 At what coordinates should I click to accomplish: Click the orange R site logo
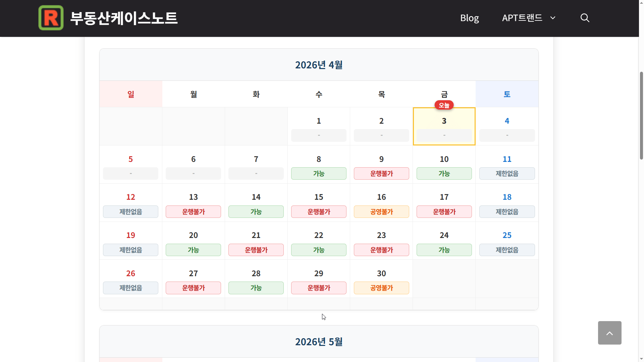coord(51,18)
